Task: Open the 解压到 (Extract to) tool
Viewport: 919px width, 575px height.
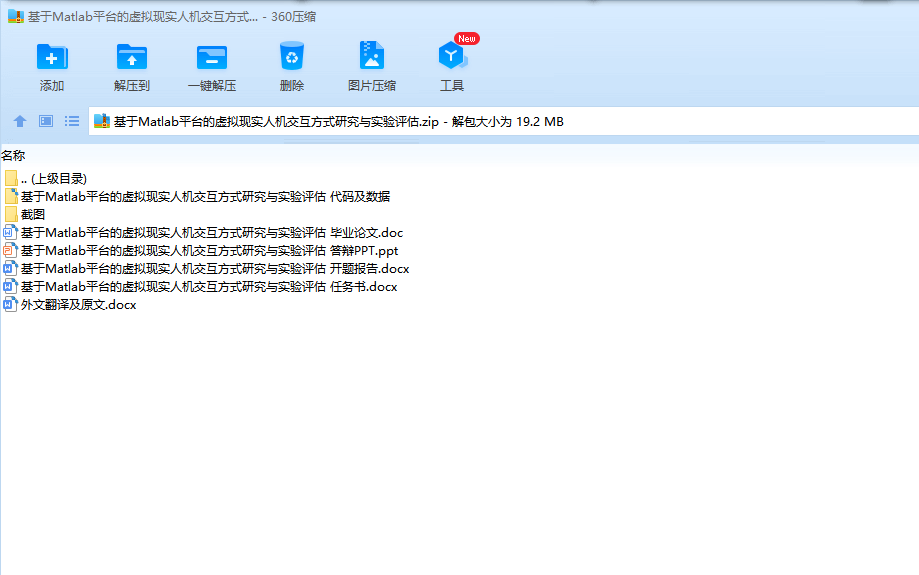Action: (x=132, y=57)
